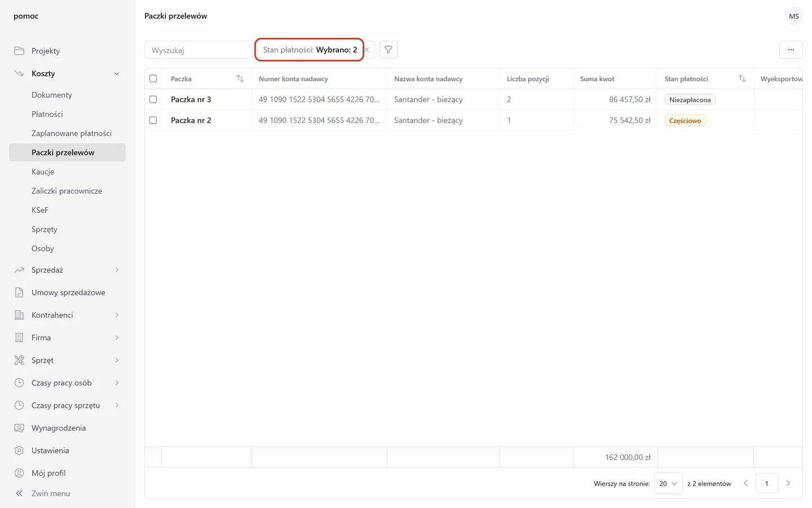
Task: Go to the previous page arrow
Action: pyautogui.click(x=745, y=483)
